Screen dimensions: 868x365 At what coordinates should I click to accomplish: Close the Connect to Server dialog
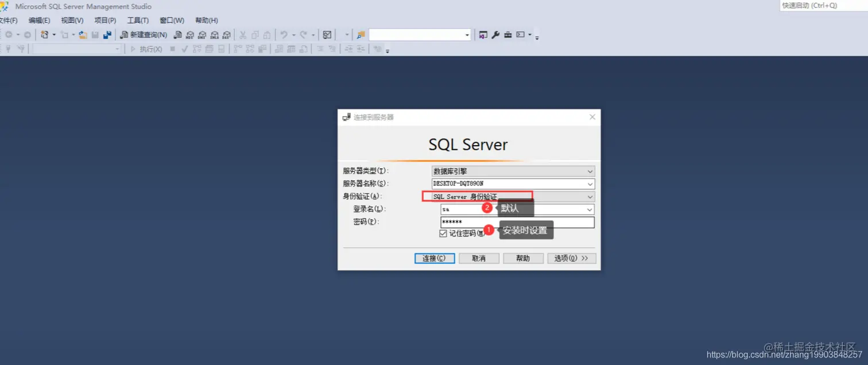[592, 117]
